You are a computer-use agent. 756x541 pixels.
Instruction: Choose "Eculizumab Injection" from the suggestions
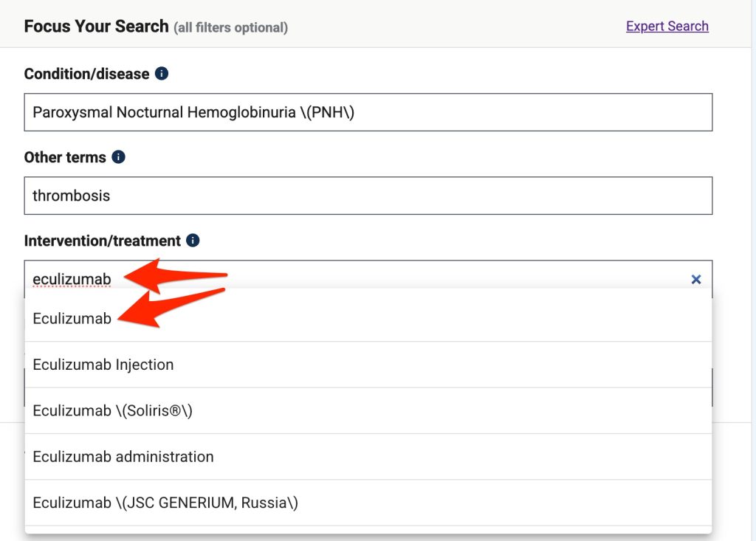(103, 365)
